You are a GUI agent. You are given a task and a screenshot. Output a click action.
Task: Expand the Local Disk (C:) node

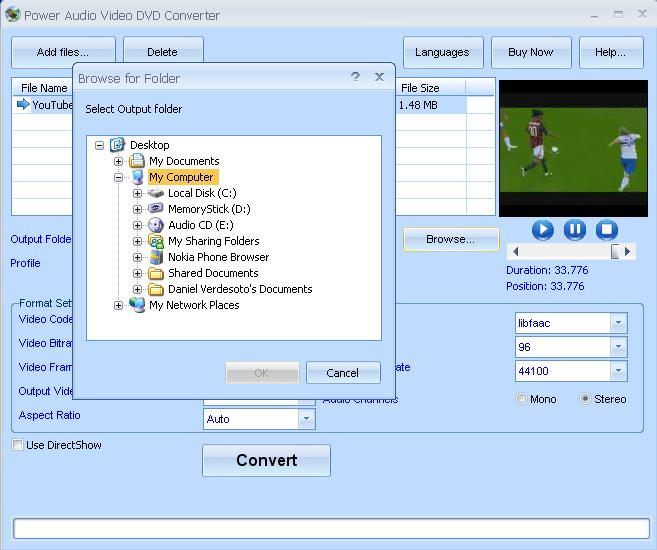coord(137,194)
